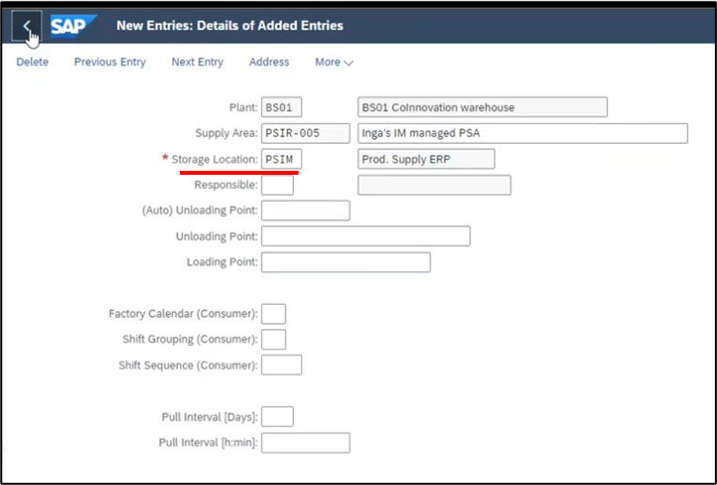Click the Supply Area description field
The image size is (717, 485).
click(x=523, y=133)
